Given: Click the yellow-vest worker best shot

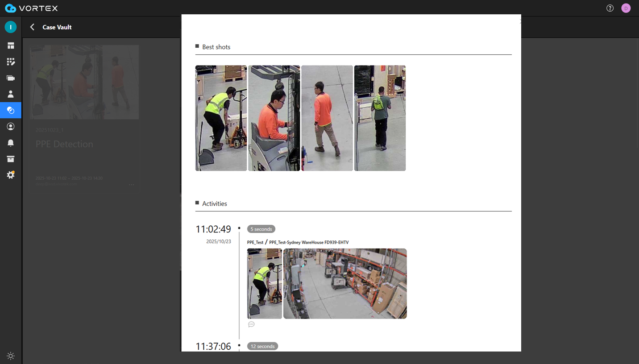Looking at the screenshot, I should pyautogui.click(x=221, y=118).
